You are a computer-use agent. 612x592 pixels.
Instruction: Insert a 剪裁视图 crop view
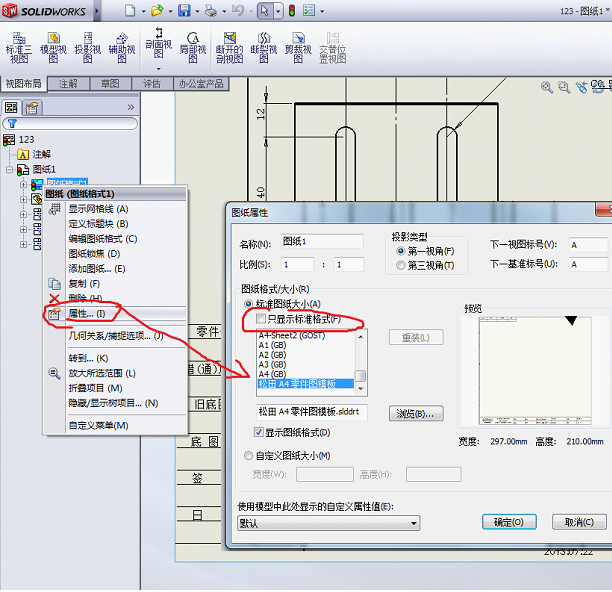pyautogui.click(x=298, y=48)
